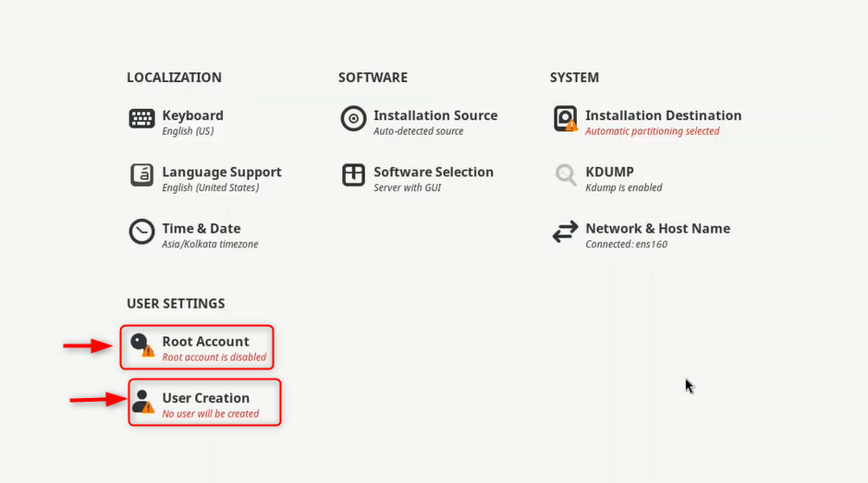
Task: Open the Software Selection package icon
Action: [x=353, y=175]
